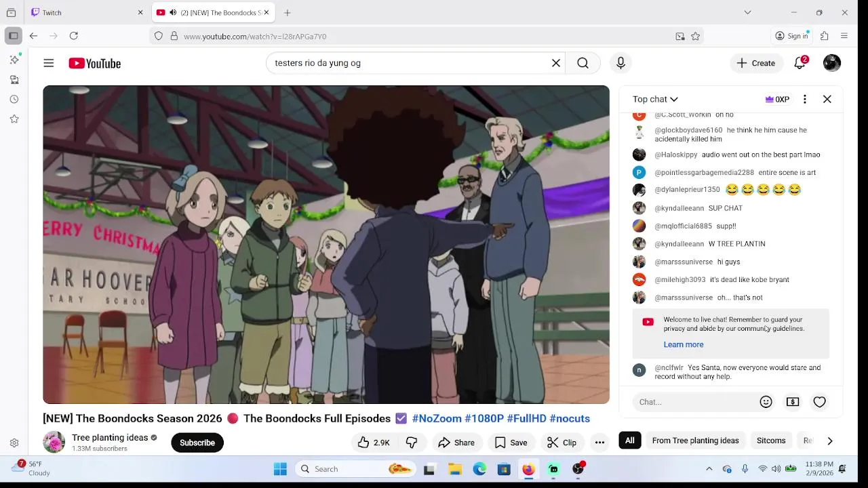Open the weather widget showing 56°F

coord(31,468)
